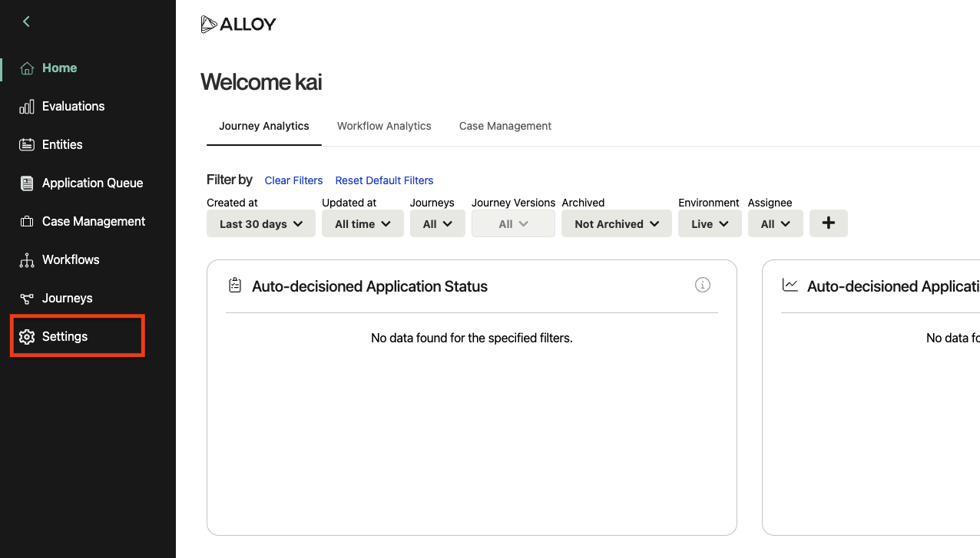Switch to Workflow Analytics tab
The width and height of the screenshot is (980, 558).
point(384,126)
